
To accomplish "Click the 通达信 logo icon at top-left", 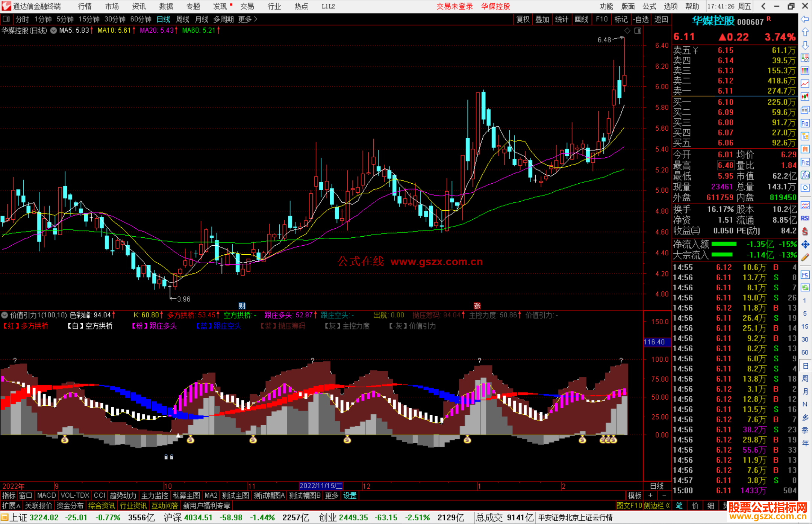I will tap(6, 6).
